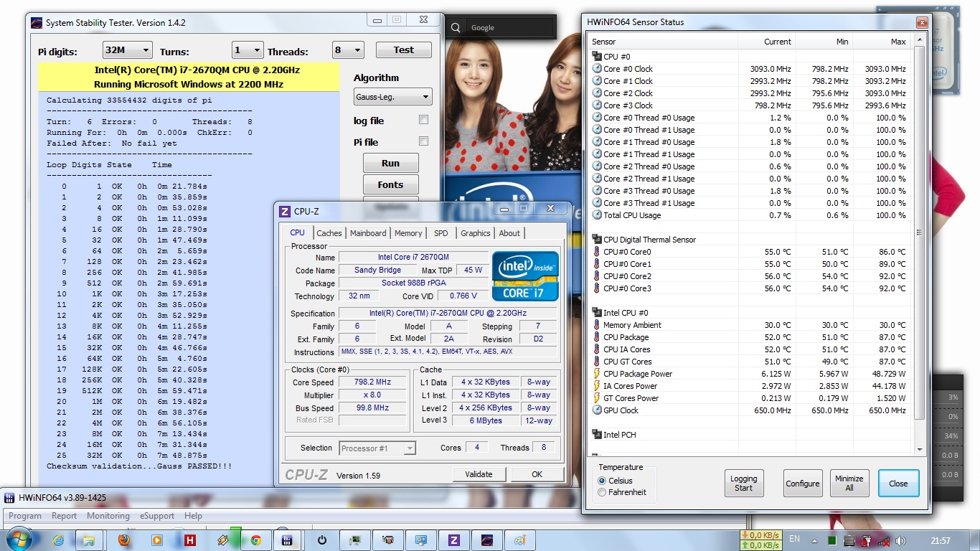The width and height of the screenshot is (980, 551).
Task: Click the taskbar clock showing 21:57
Action: [941, 541]
